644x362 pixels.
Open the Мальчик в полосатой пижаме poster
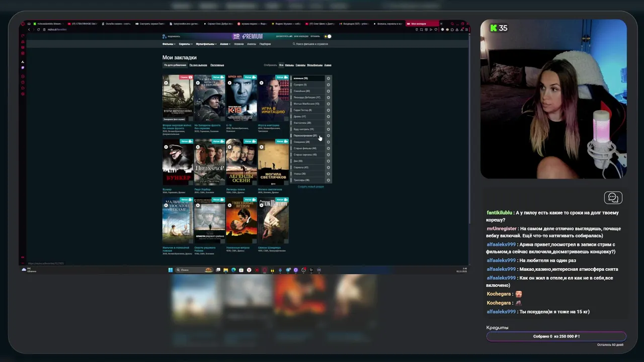(x=178, y=221)
